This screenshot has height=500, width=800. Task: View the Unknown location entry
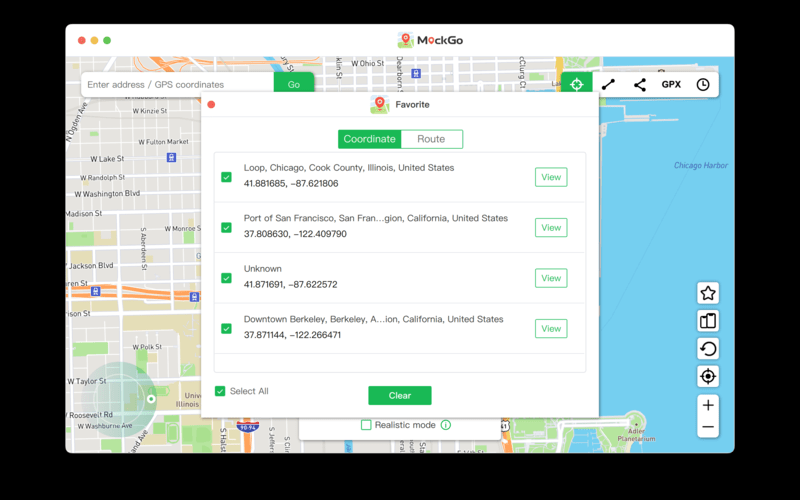pos(551,278)
